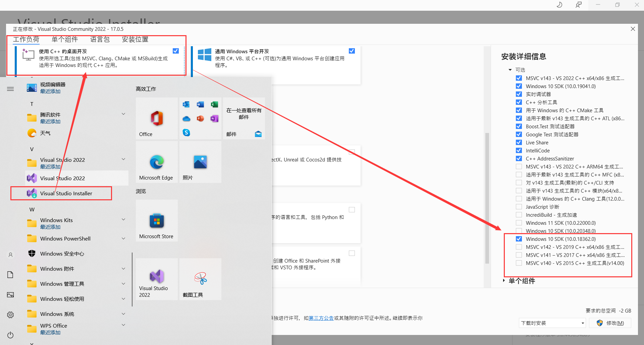Uncheck IntelliCode component
Image resolution: width=644 pixels, height=345 pixels.
[519, 150]
